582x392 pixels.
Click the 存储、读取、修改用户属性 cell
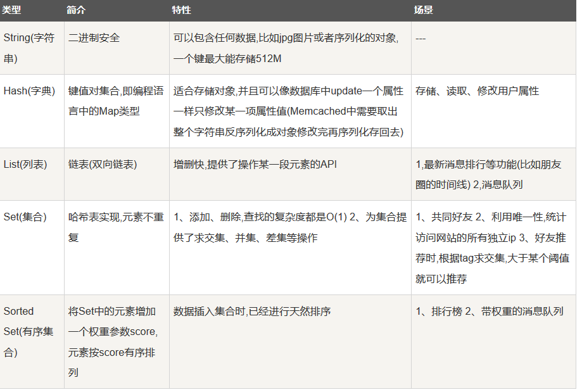[x=494, y=111]
